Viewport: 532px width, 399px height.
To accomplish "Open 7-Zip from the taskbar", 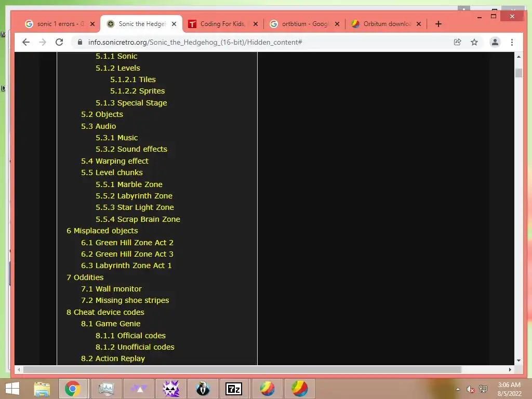I will [234, 389].
